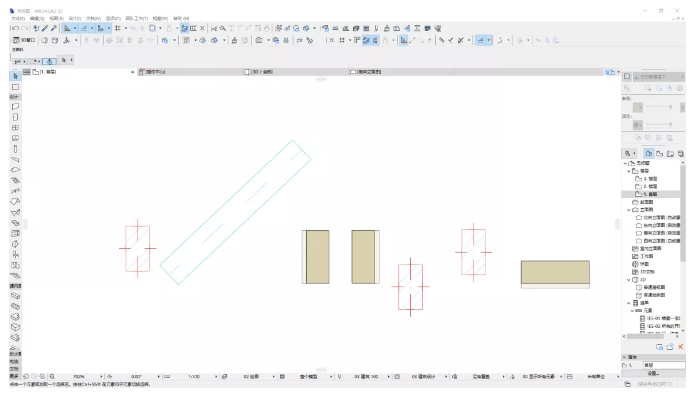
Task: Open 剖面图 sections item in navigator
Action: pyautogui.click(x=647, y=202)
